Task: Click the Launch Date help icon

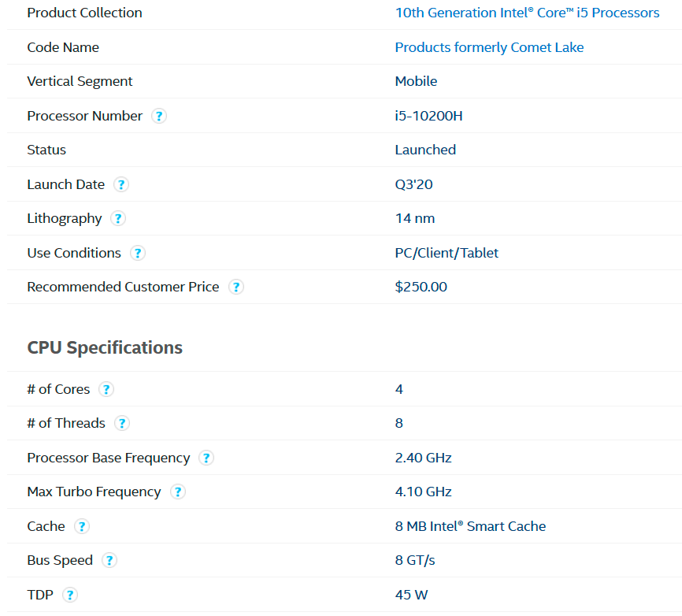Action: click(121, 184)
